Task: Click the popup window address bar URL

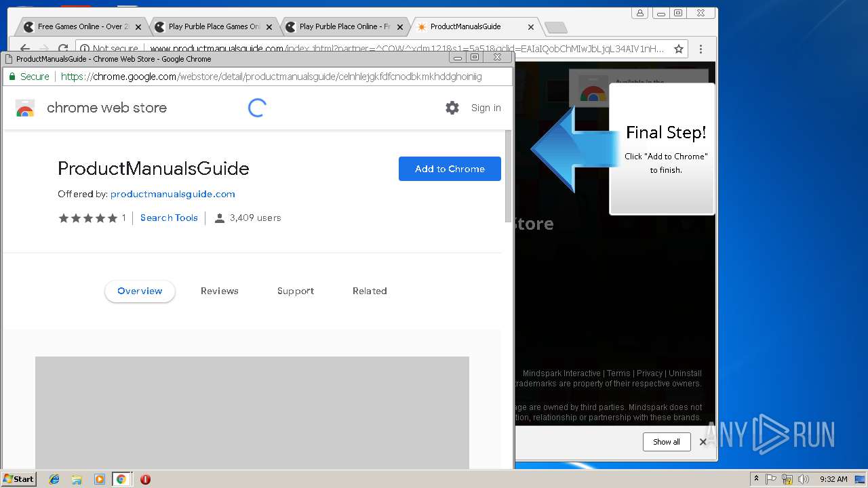Action: [x=271, y=77]
